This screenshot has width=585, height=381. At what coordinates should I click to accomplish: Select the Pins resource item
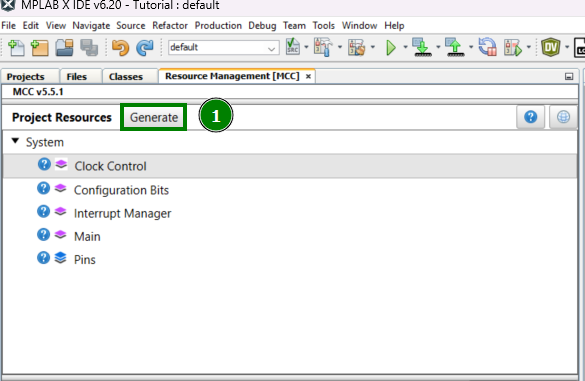pyautogui.click(x=85, y=260)
